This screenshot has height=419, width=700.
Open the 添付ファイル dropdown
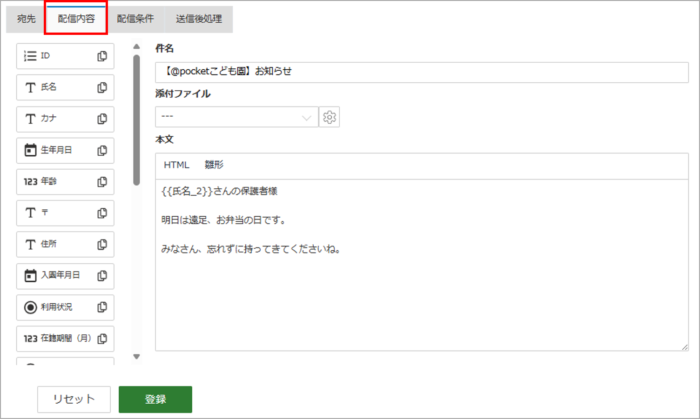click(x=237, y=117)
